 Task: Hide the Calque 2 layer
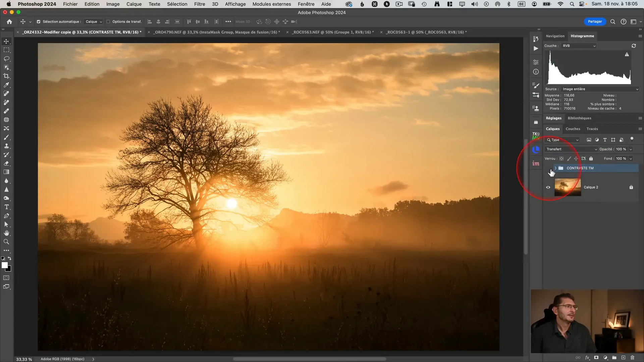(x=548, y=187)
